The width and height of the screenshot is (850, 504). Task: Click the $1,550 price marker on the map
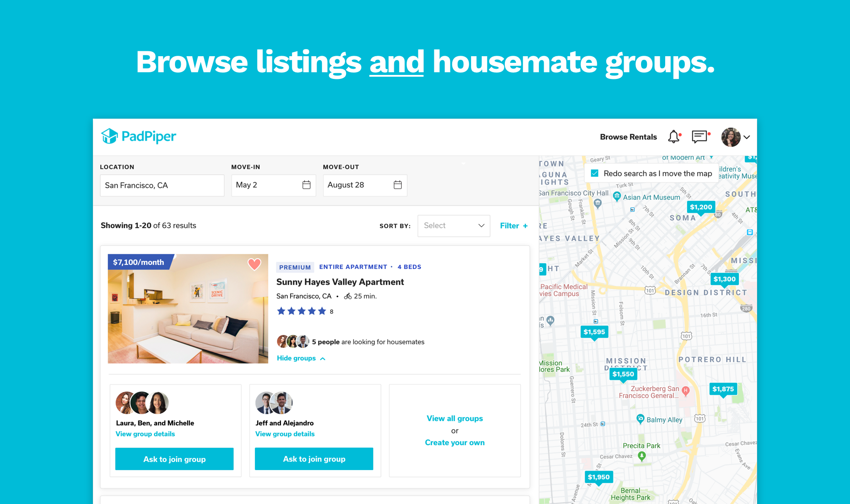point(623,375)
